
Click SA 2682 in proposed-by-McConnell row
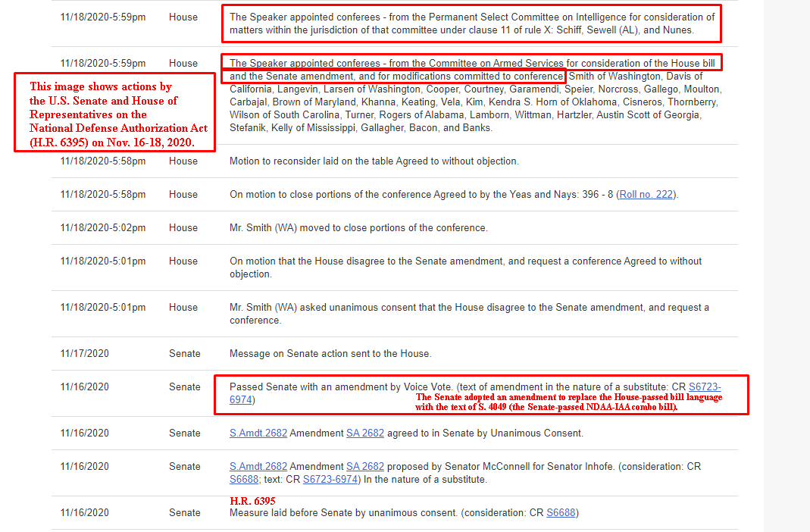point(365,466)
